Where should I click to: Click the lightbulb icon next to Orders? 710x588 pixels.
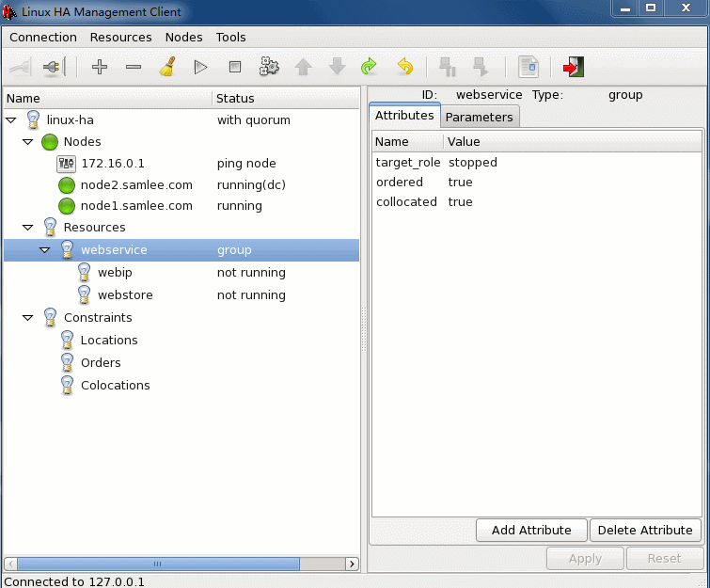click(67, 363)
